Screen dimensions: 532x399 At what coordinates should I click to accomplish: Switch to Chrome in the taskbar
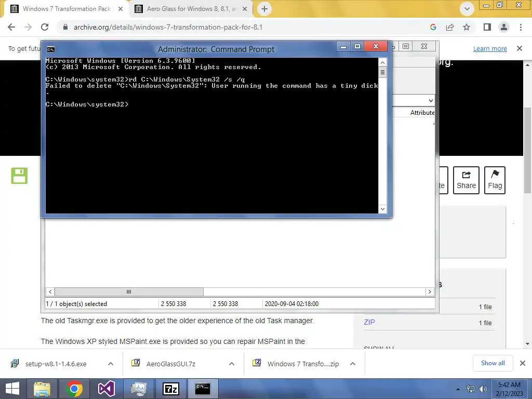tap(74, 389)
